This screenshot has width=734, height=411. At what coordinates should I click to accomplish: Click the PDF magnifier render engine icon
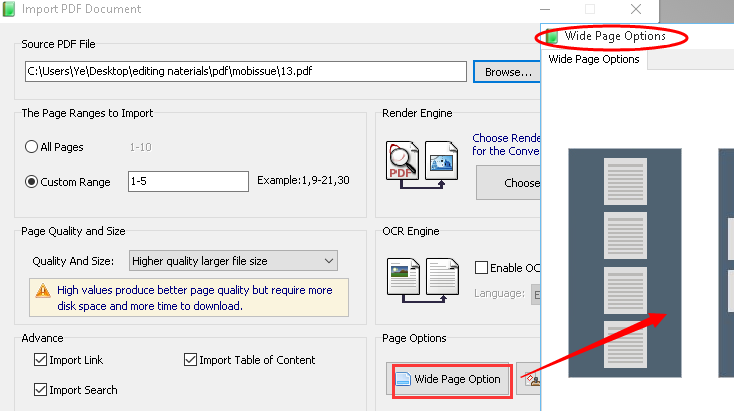[x=402, y=161]
